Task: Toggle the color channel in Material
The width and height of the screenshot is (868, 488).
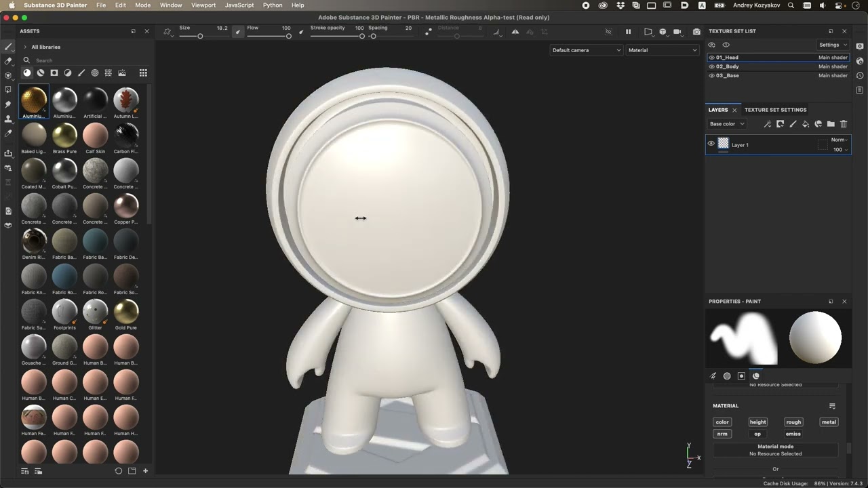Action: coord(722,422)
